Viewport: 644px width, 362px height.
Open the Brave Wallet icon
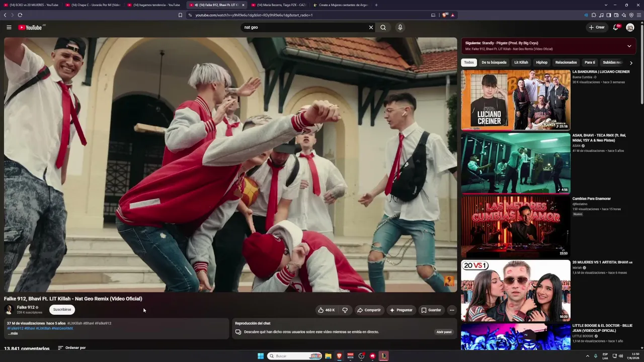click(x=616, y=15)
